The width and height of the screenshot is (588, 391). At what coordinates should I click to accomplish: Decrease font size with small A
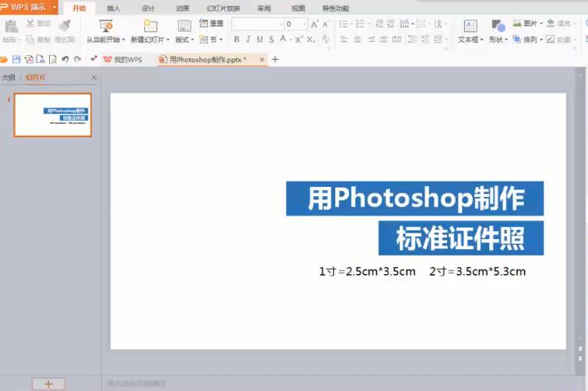326,24
